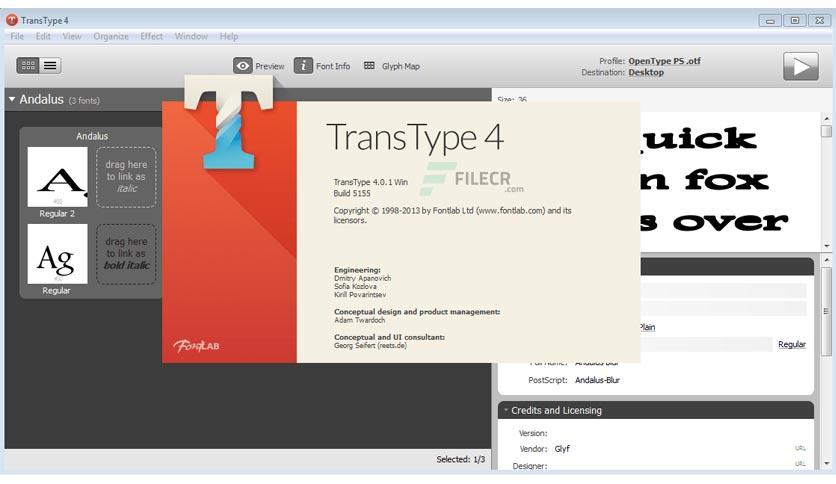Click the Regular style link in font info
This screenshot has height=484, width=836.
click(x=792, y=344)
